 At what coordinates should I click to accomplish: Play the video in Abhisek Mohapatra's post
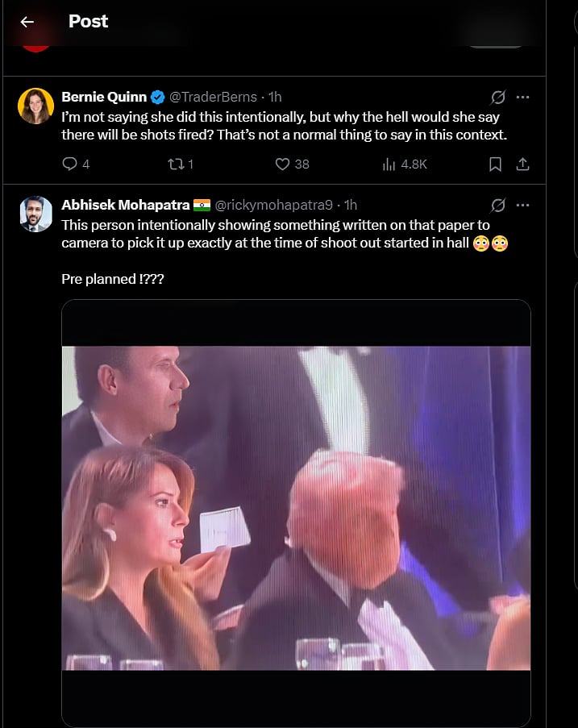296,508
